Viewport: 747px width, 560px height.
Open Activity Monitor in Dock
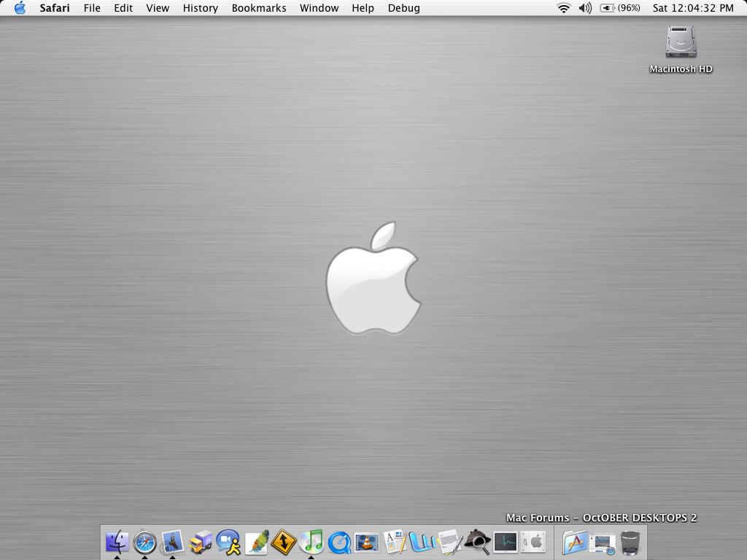[x=506, y=542]
